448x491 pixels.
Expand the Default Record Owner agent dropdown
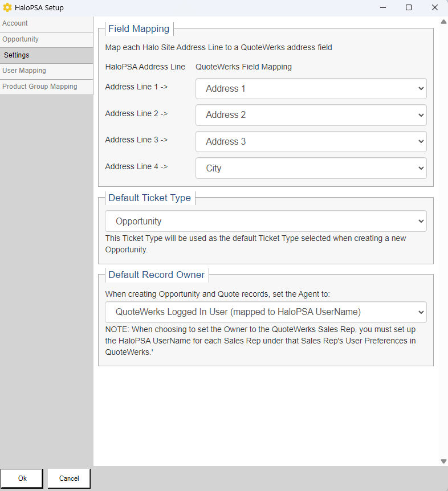[266, 312]
